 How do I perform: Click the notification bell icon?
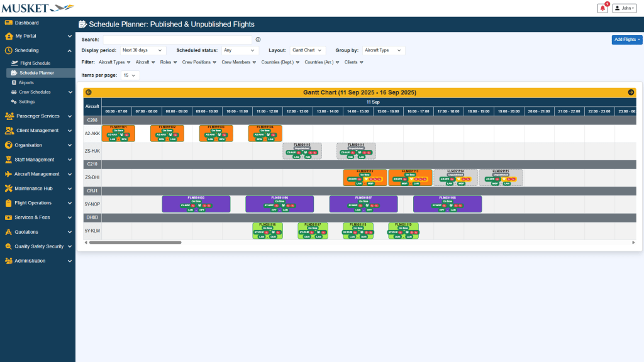coord(602,8)
